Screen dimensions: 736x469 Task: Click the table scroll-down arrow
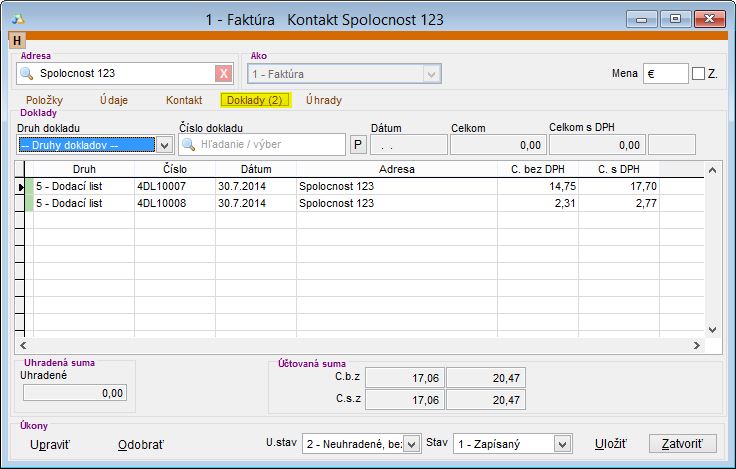tap(713, 329)
